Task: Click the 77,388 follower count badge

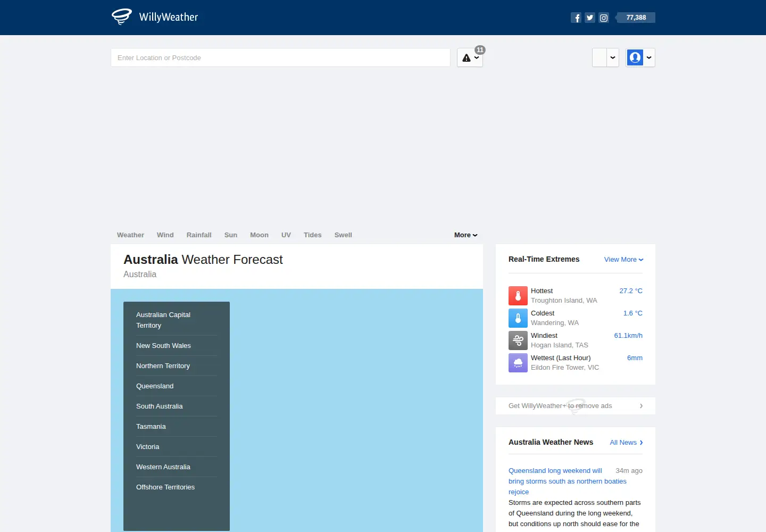Action: 635,18
